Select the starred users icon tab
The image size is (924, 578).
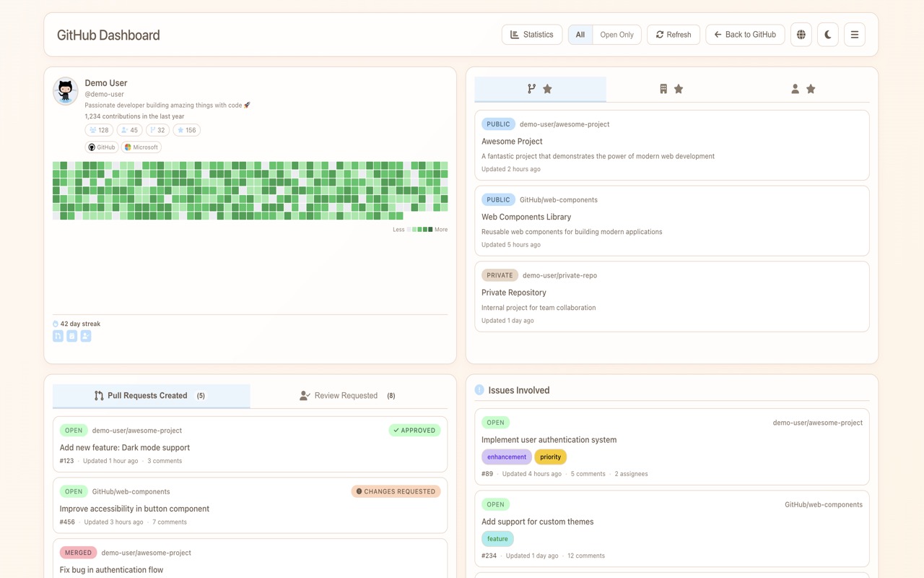(803, 88)
